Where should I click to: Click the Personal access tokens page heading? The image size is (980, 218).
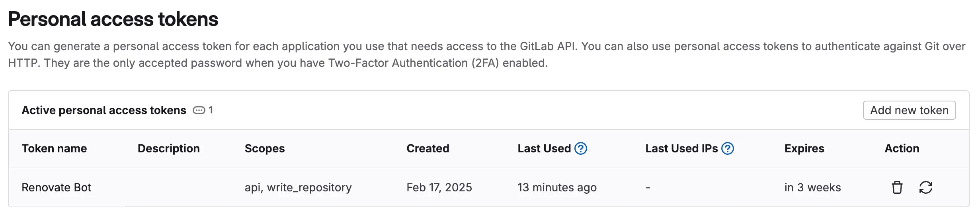[113, 19]
